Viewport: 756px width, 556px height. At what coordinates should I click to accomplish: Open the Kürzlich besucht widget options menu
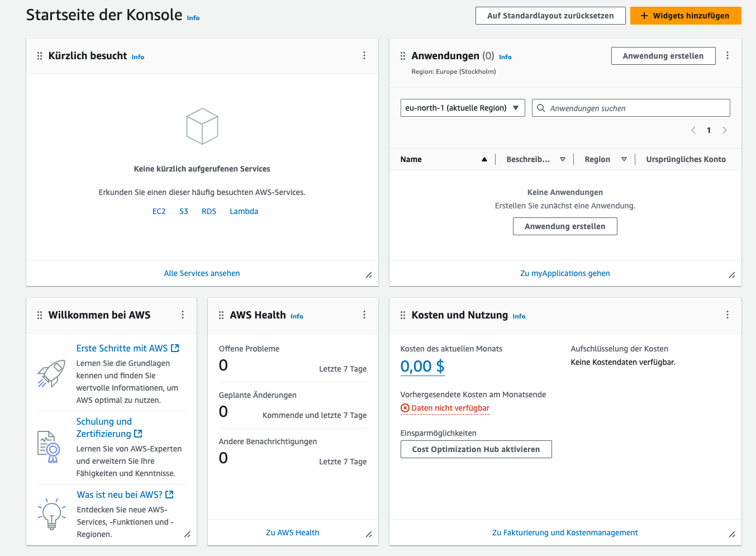[364, 55]
